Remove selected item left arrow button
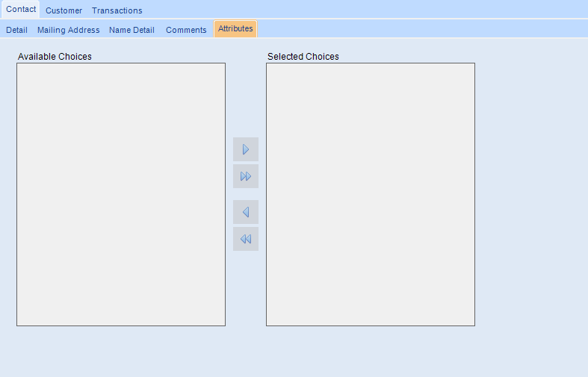The width and height of the screenshot is (588, 377). [246, 212]
